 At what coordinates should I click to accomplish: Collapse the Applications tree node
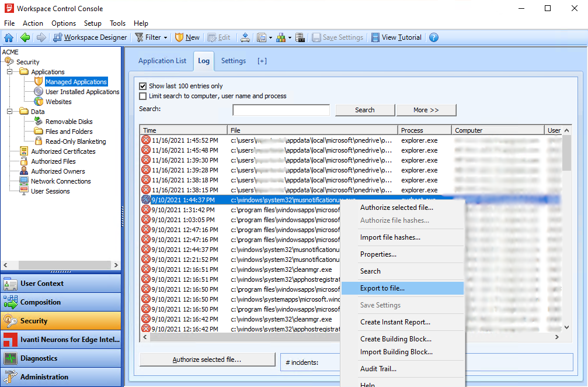point(10,72)
